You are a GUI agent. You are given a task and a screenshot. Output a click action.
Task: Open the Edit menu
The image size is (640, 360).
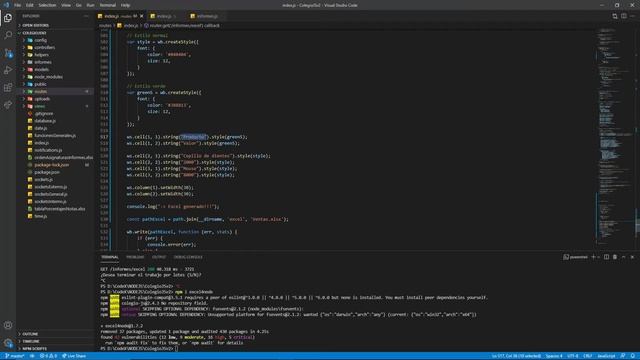click(29, 5)
